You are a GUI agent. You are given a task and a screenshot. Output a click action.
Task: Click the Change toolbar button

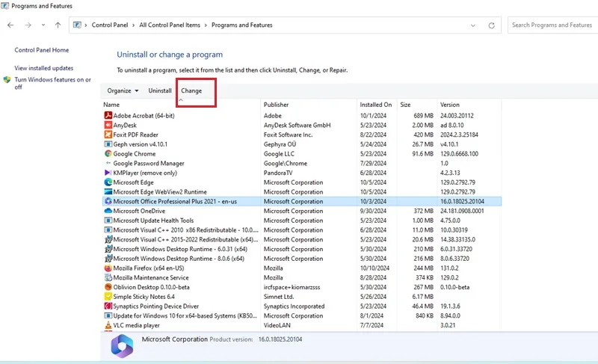(191, 90)
